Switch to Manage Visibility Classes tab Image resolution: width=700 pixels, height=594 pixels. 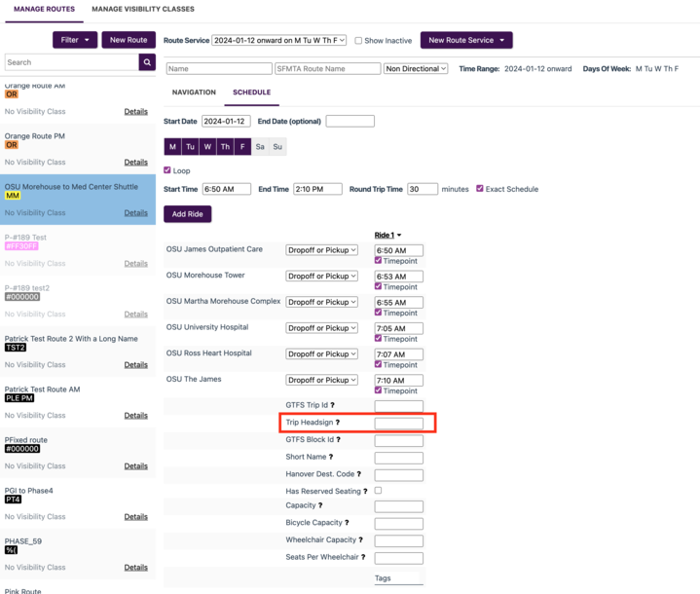coord(143,9)
